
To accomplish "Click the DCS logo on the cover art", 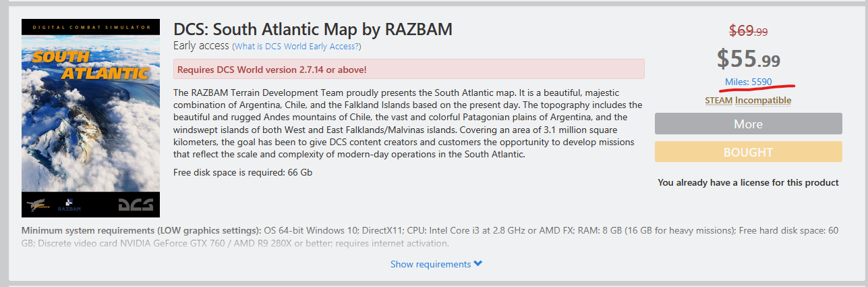I will [x=135, y=205].
